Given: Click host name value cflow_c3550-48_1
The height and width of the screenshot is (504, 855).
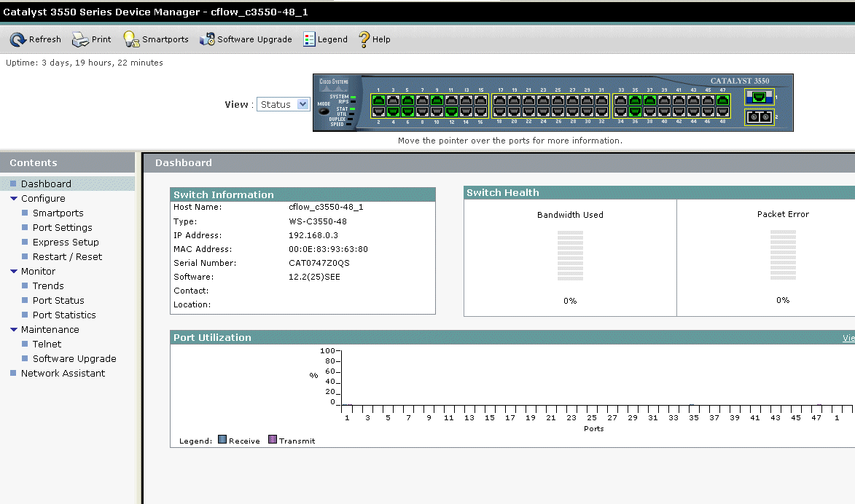Looking at the screenshot, I should tap(326, 207).
